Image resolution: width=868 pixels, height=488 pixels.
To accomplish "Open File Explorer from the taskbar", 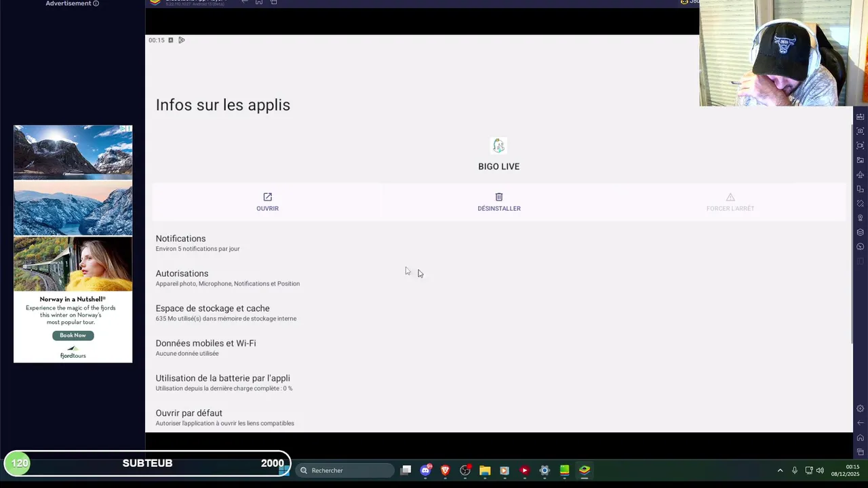I will coord(485,470).
